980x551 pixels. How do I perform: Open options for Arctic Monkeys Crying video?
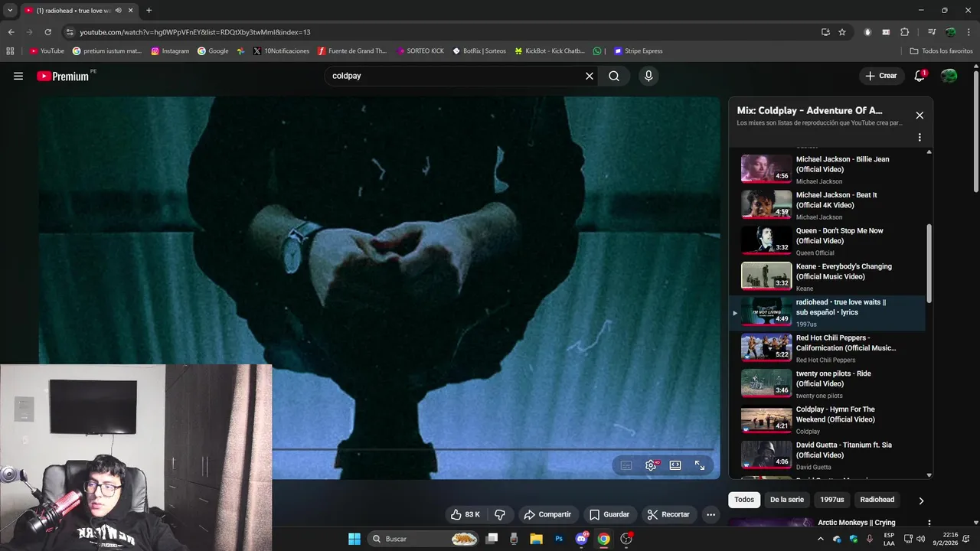[x=929, y=523]
